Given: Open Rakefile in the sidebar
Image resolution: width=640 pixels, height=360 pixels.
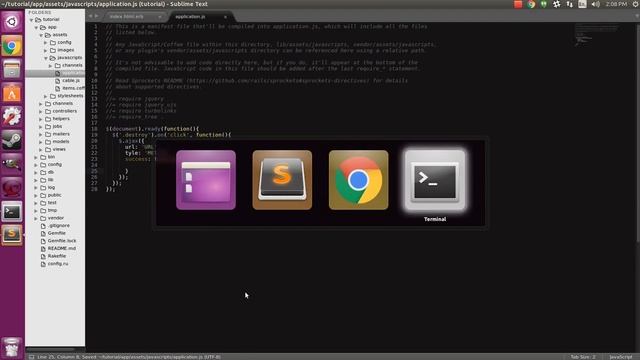Looking at the screenshot, I should point(57,256).
